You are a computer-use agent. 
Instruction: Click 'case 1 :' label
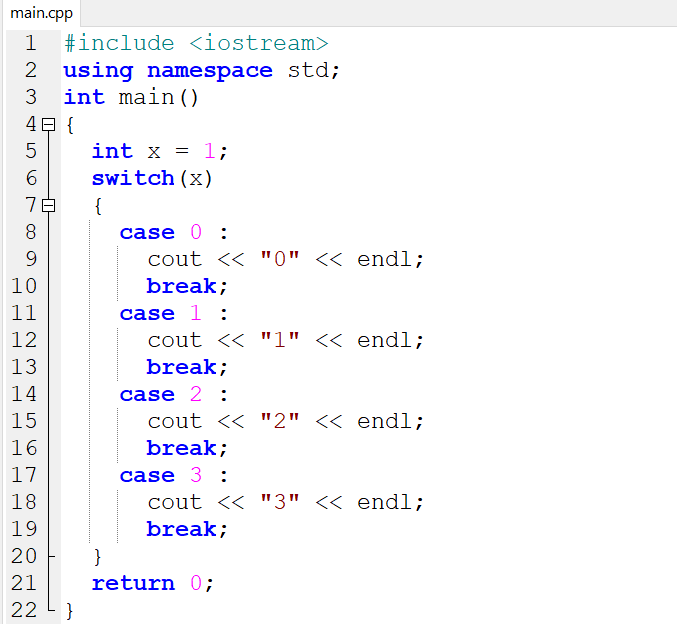tap(174, 314)
